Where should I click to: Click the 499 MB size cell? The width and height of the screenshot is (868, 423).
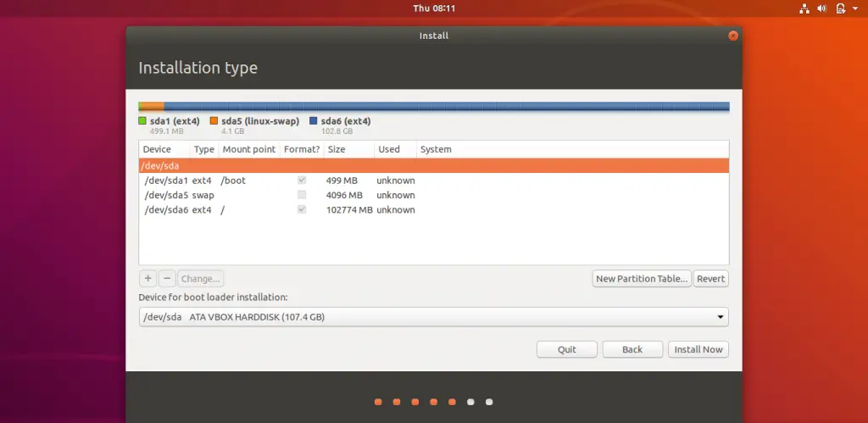(342, 181)
